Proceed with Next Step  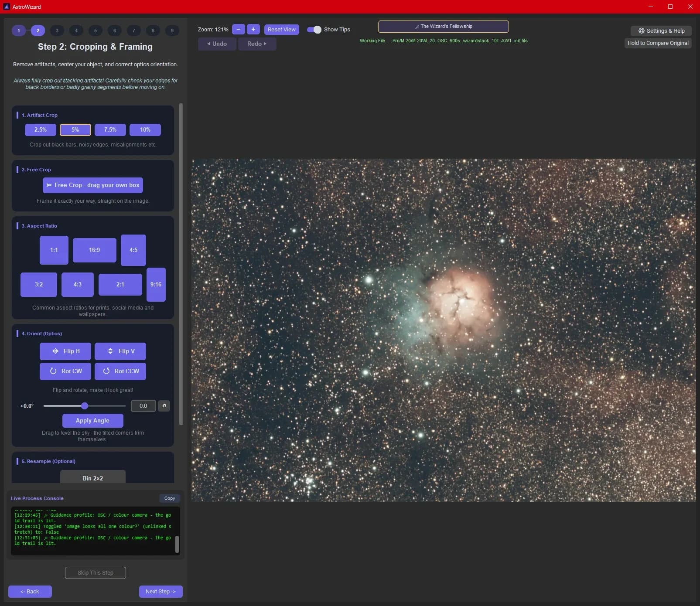[161, 592]
